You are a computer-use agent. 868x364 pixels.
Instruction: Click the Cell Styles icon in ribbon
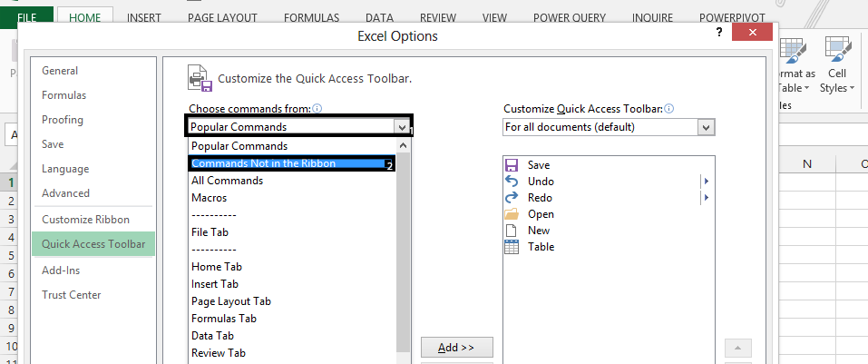(837, 52)
